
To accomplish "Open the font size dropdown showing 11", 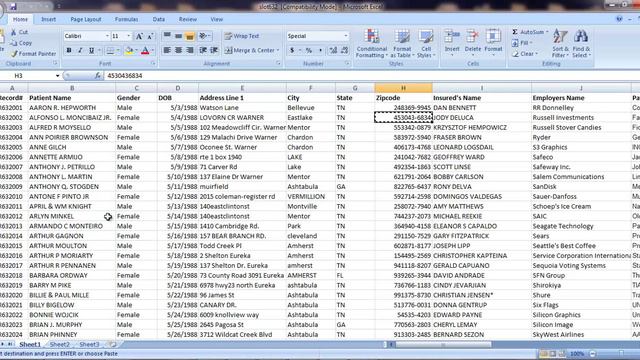I will [x=129, y=36].
